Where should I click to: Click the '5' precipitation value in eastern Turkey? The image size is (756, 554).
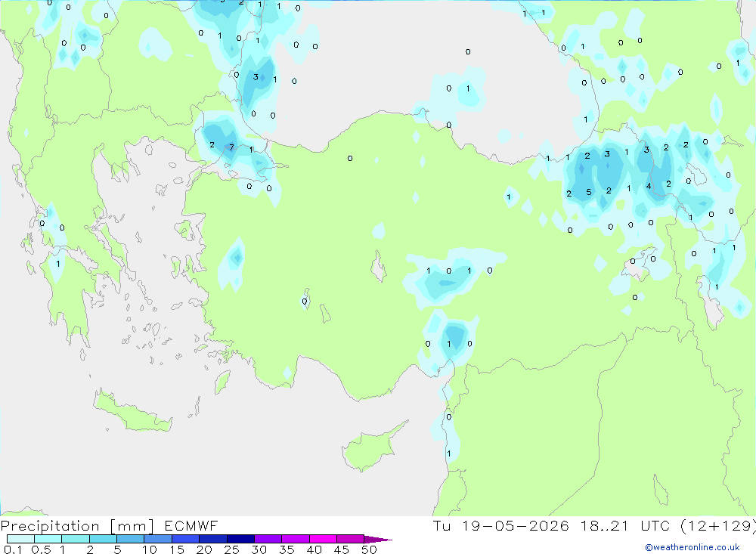[x=589, y=192]
